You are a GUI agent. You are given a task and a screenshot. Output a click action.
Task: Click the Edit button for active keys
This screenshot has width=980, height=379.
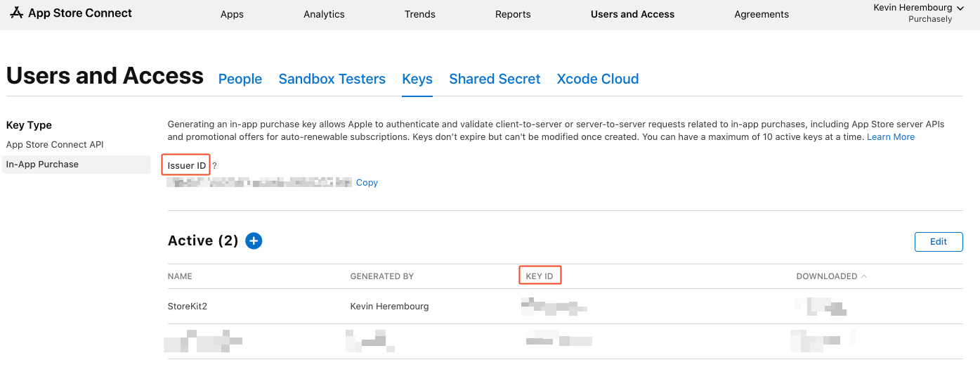pyautogui.click(x=939, y=242)
